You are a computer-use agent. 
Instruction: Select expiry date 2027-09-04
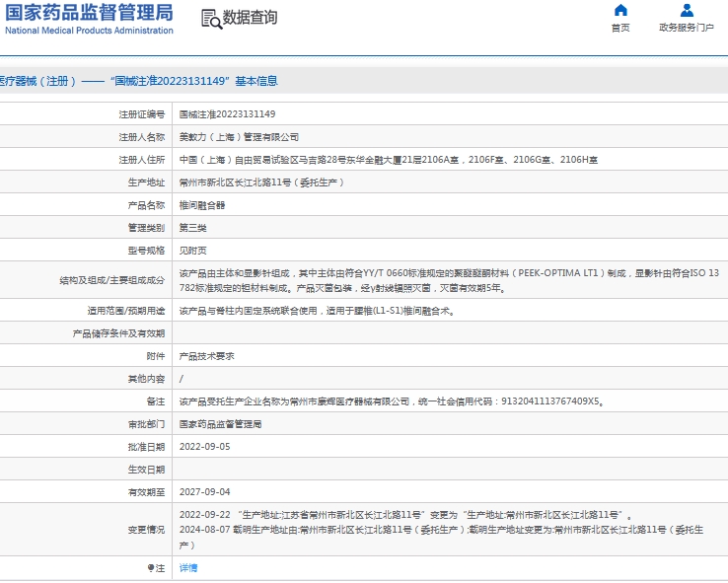coord(205,492)
